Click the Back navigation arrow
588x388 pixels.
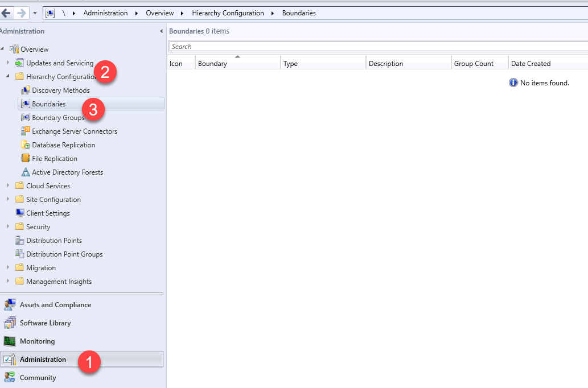pos(7,13)
